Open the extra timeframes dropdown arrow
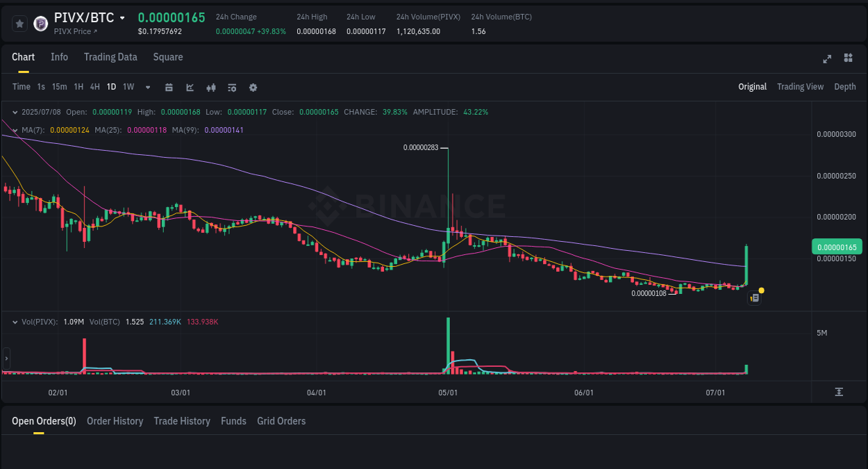 [x=147, y=87]
